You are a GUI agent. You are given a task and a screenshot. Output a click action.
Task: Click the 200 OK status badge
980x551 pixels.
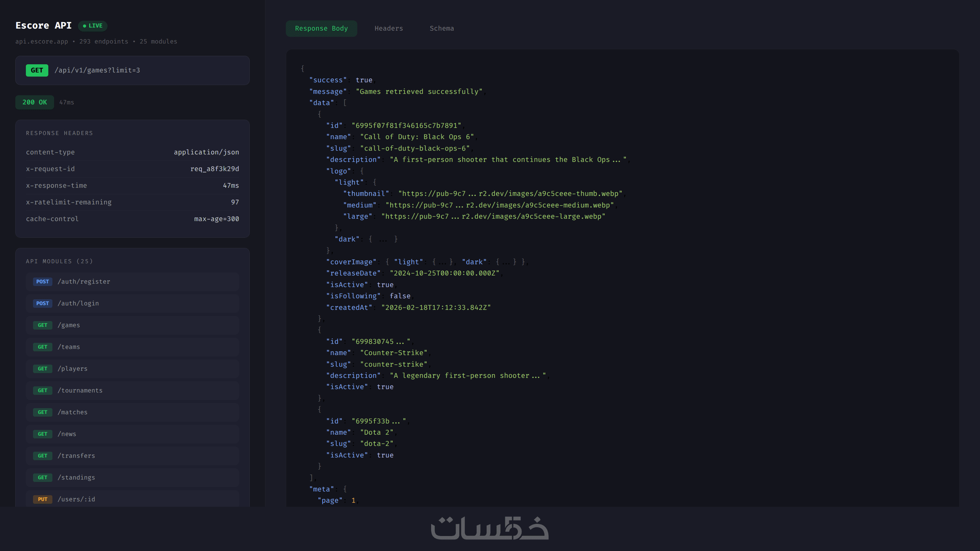coord(35,102)
